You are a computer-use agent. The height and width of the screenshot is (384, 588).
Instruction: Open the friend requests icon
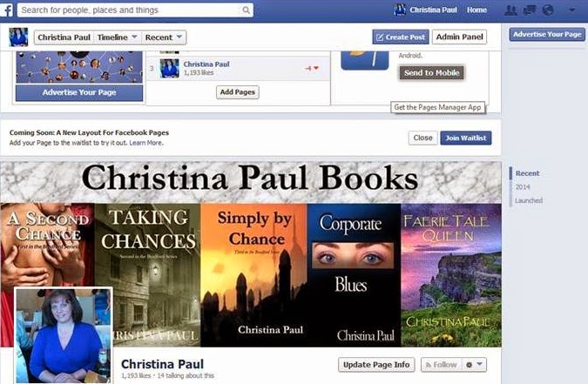click(x=510, y=10)
